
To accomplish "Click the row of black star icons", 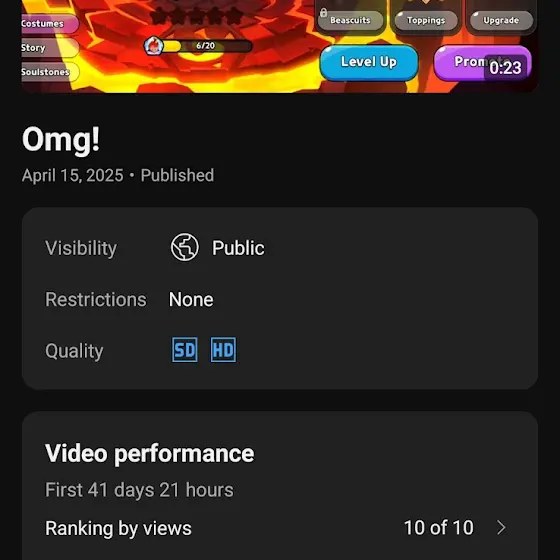I will click(196, 16).
